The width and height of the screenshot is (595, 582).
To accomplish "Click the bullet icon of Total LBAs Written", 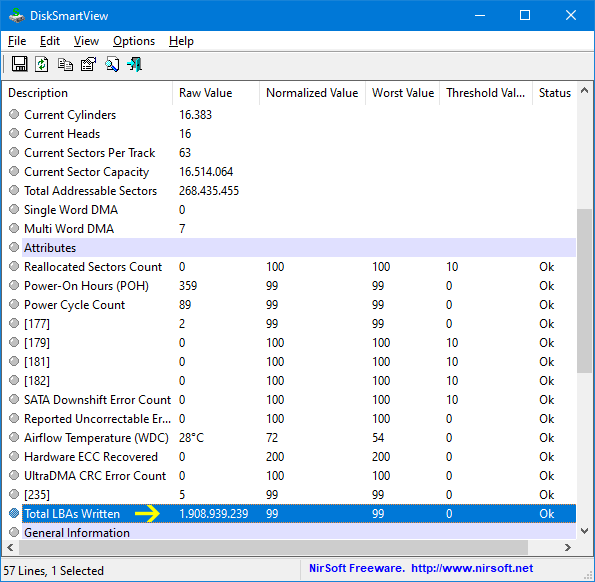I will (14, 513).
